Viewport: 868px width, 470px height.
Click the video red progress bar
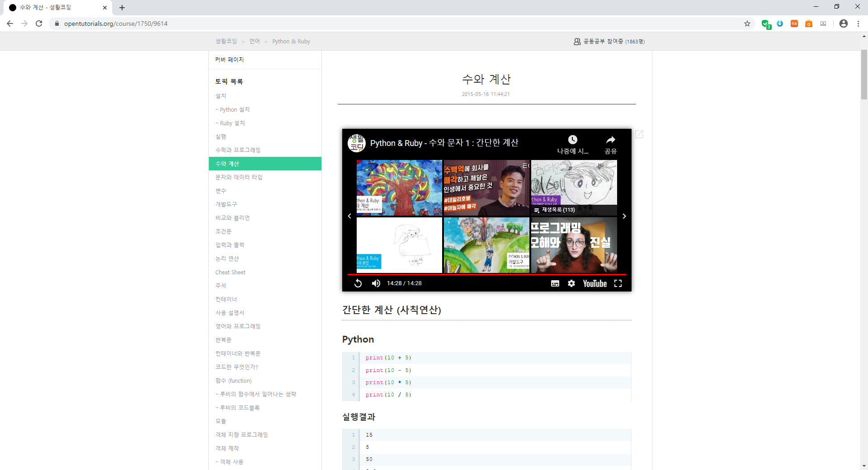tap(486, 274)
